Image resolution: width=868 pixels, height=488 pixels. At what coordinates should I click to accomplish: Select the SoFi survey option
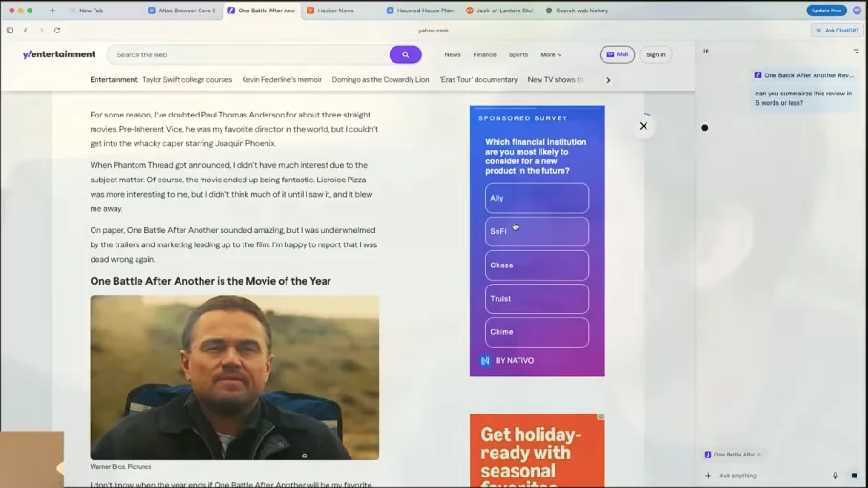[x=537, y=232]
